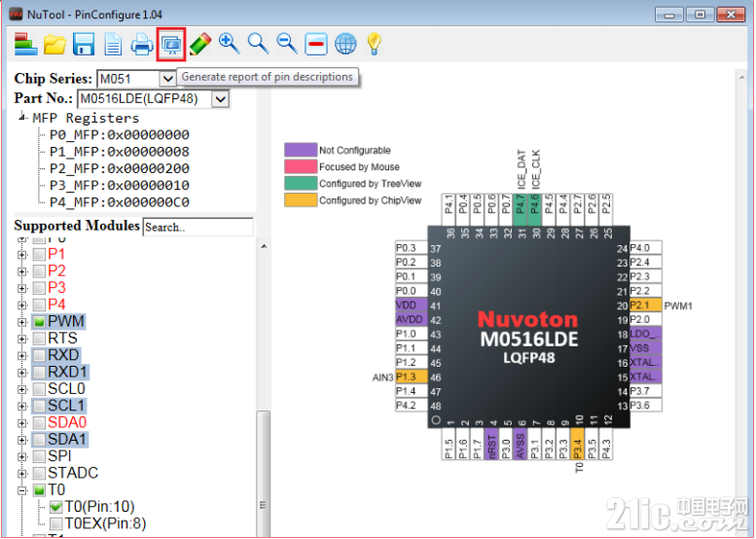Screen dimensions: 756x539
Task: Select P0_MFP:0x00000000 register row
Action: (119, 135)
